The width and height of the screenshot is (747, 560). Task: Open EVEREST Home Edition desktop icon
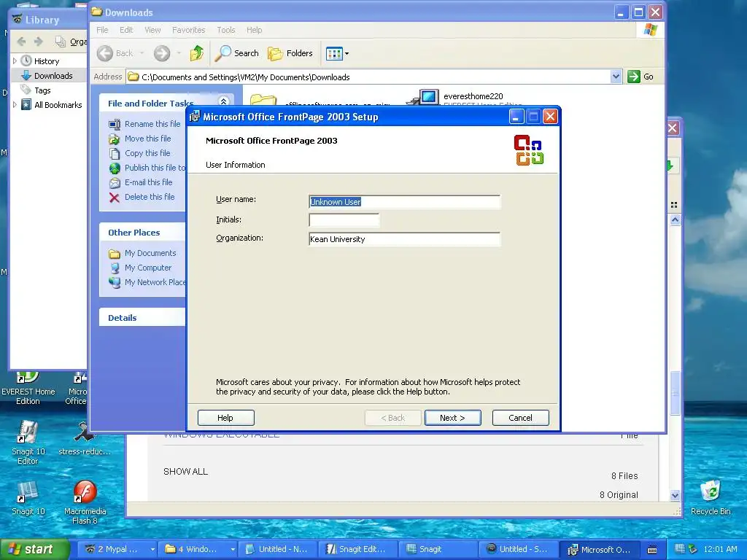(28, 388)
